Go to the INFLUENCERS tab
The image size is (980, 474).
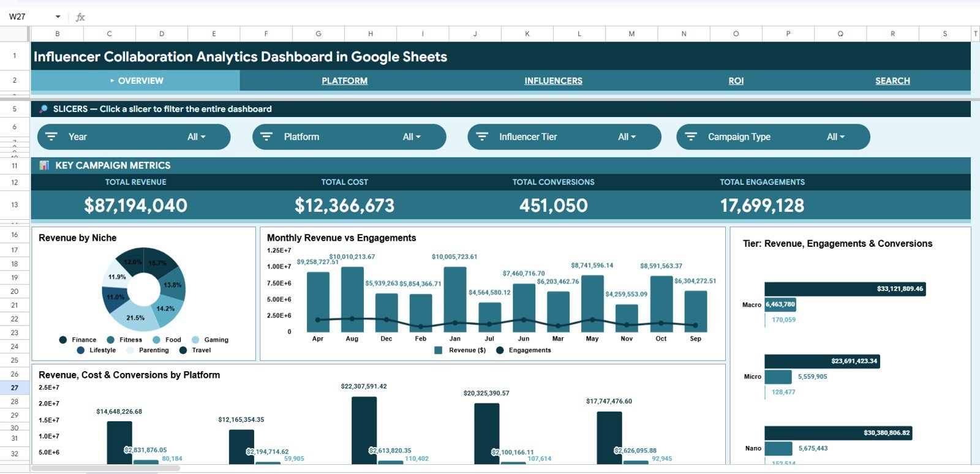click(x=553, y=81)
